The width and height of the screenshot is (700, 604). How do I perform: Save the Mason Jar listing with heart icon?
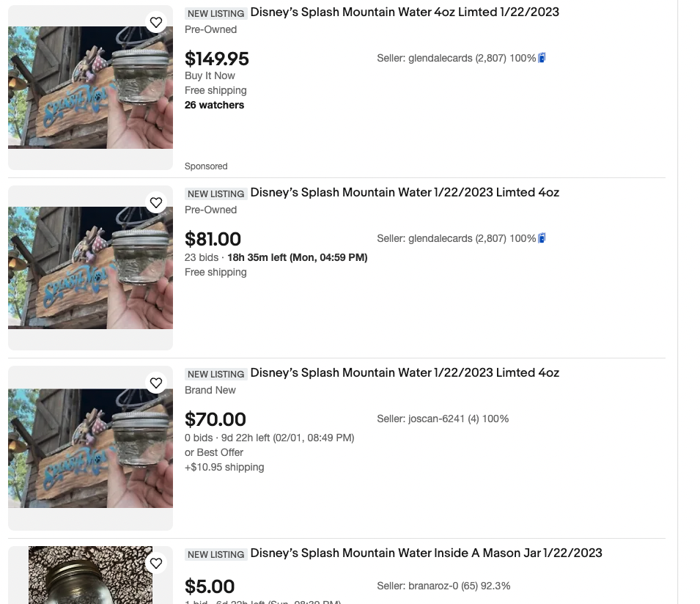pyautogui.click(x=156, y=564)
